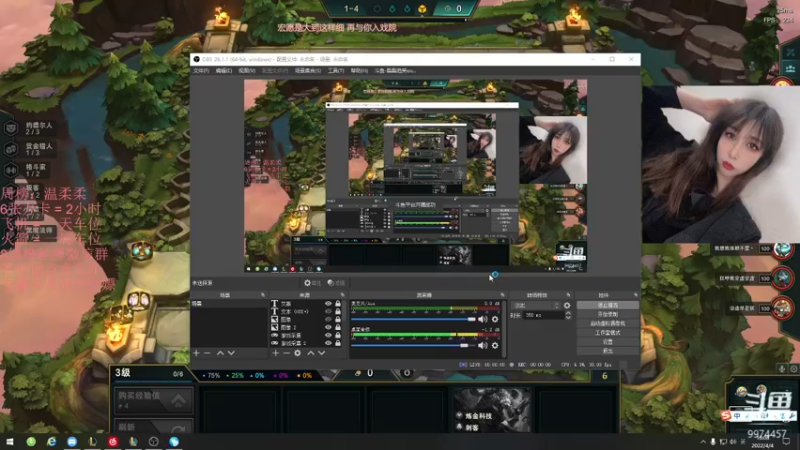800x450 pixels.
Task: Enable Studio Mode from Controls panel
Action: 607,333
